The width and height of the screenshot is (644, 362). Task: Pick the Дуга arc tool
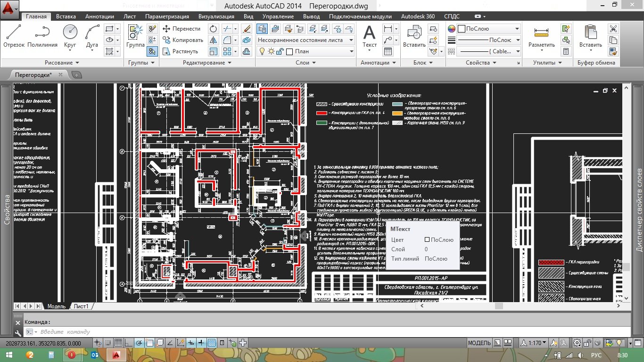coord(92,36)
